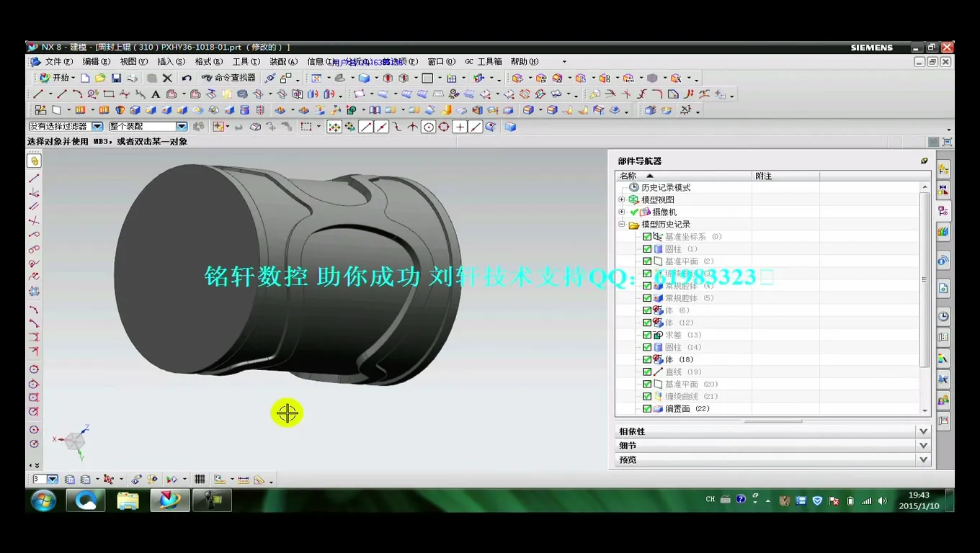980x553 pixels.
Task: Click the Save icon in the toolbar
Action: pyautogui.click(x=116, y=78)
